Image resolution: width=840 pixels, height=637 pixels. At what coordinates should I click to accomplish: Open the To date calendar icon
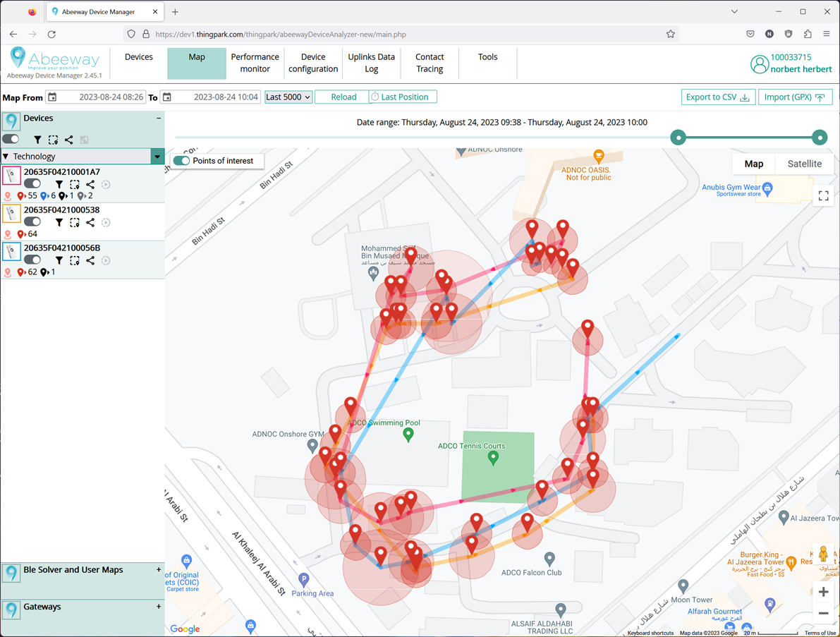[167, 97]
